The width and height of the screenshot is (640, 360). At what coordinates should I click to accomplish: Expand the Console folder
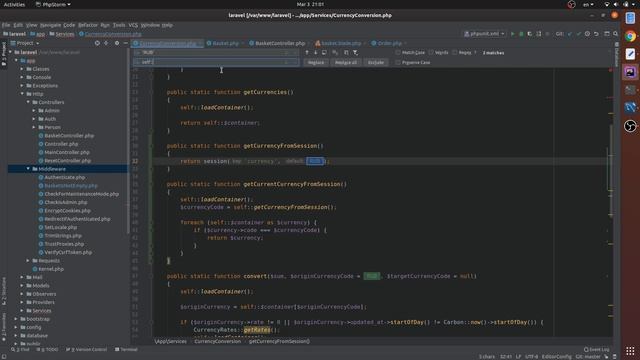[22, 77]
